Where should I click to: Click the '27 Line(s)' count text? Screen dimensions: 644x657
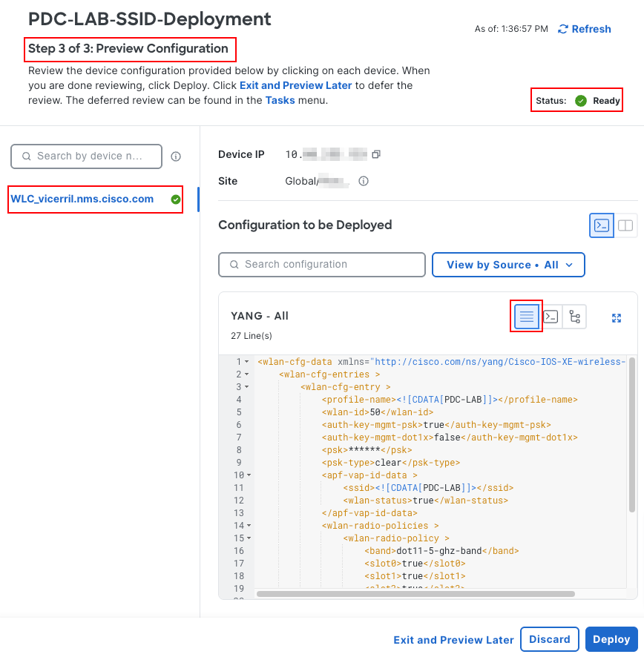[x=252, y=336]
